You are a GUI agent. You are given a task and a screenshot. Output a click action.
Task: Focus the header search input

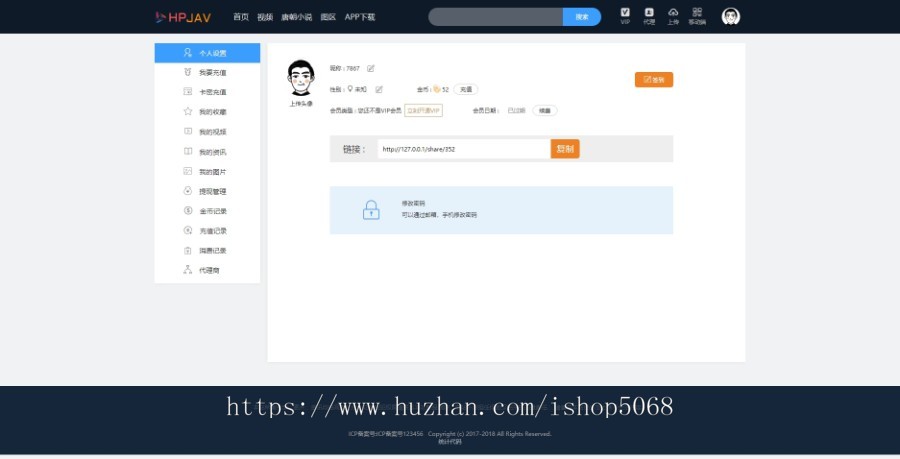(496, 17)
